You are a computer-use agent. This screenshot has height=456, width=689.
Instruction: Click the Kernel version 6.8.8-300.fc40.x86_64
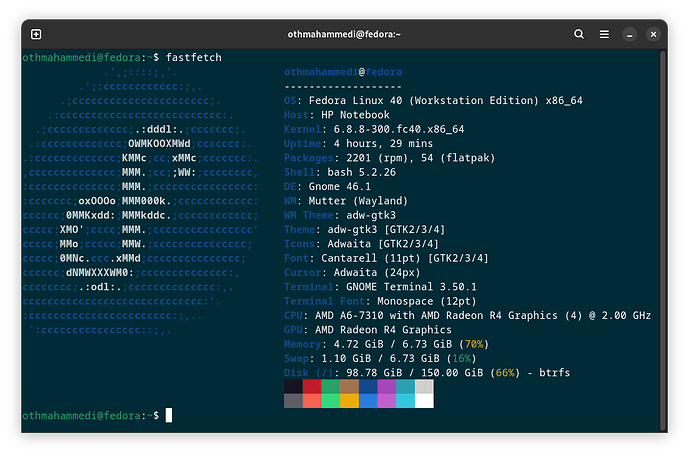399,129
